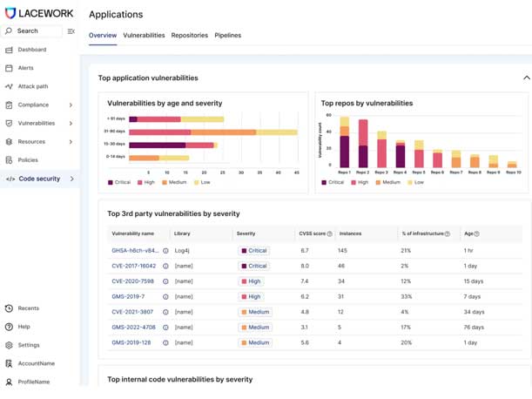Collapse the sidebar using the menu toggle
This screenshot has width=532, height=399.
click(71, 31)
